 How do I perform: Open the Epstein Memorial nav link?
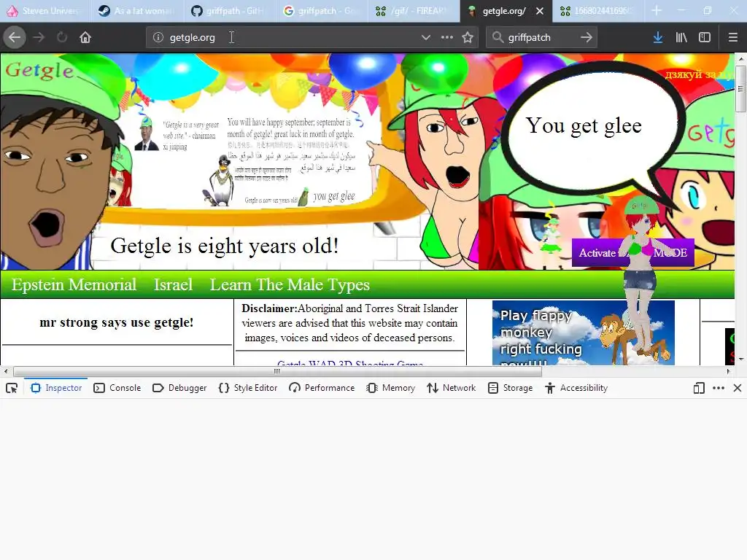tap(74, 285)
